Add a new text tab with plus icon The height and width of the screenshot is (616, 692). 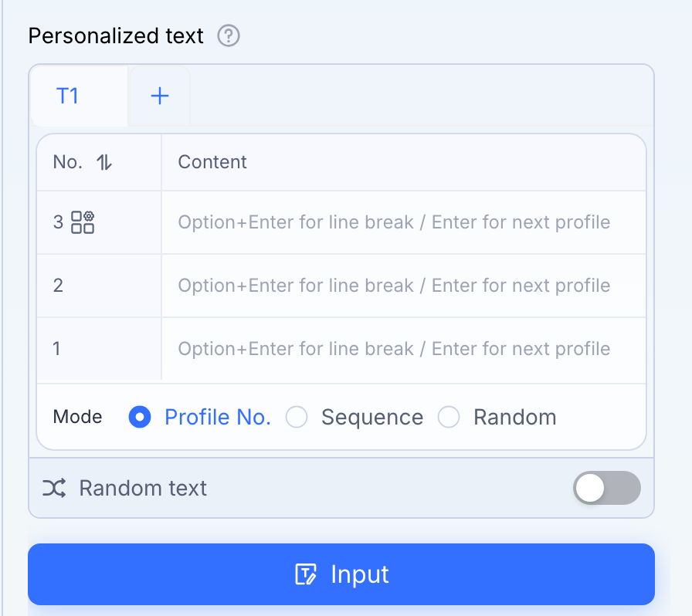160,96
